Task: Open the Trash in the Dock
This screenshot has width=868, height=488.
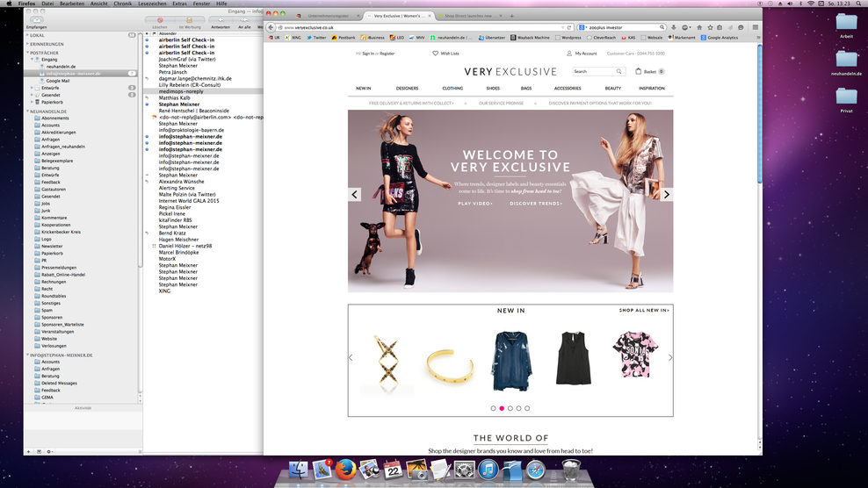Action: 571,470
